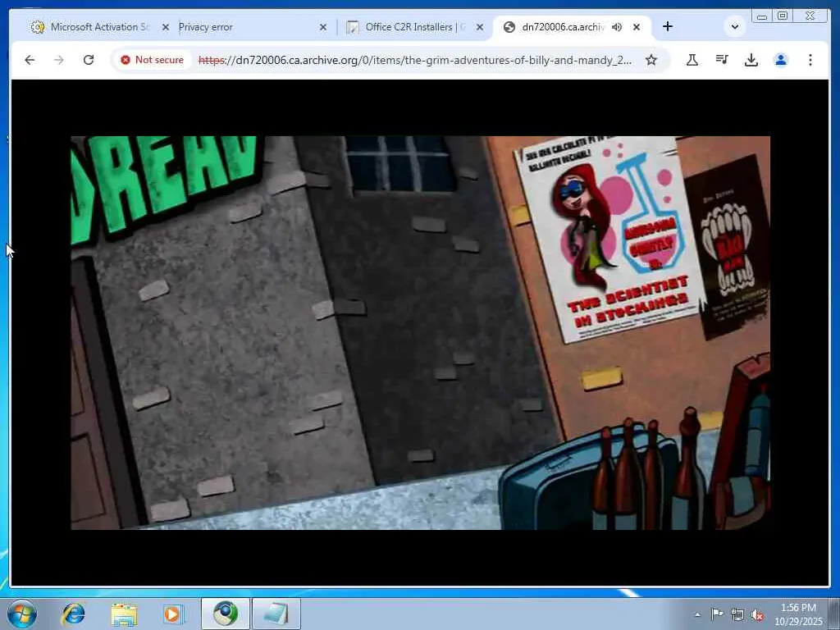Image resolution: width=840 pixels, height=630 pixels.
Task: Open the Not secure site info
Action: [152, 60]
